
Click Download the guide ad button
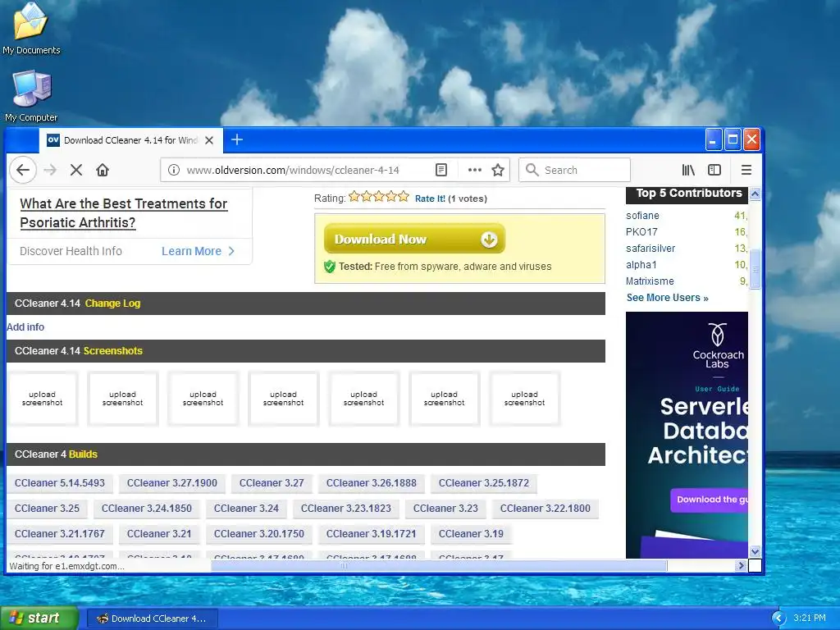click(x=710, y=500)
